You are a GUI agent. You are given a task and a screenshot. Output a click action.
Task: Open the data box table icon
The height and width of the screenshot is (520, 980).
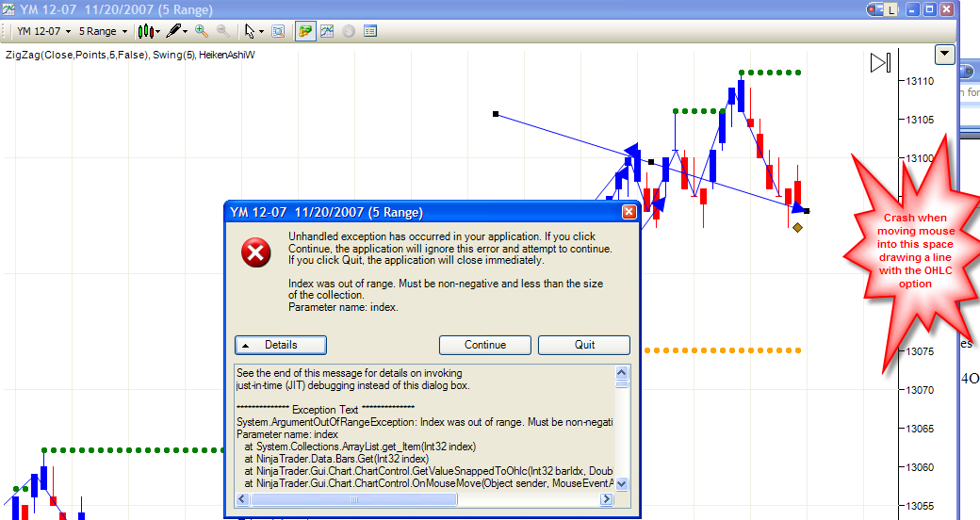pyautogui.click(x=370, y=31)
